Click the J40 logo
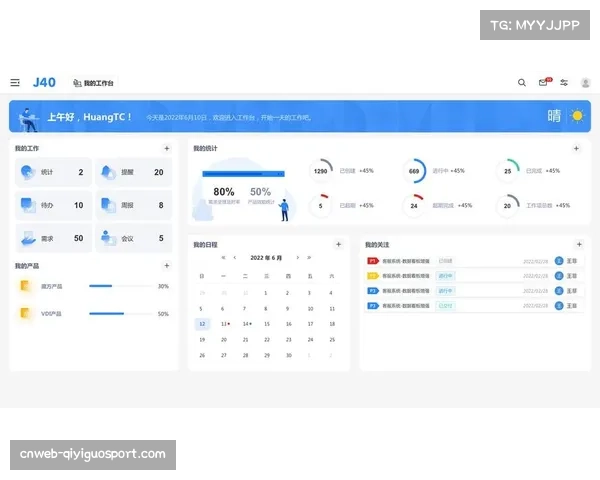The image size is (600, 480). click(x=44, y=82)
